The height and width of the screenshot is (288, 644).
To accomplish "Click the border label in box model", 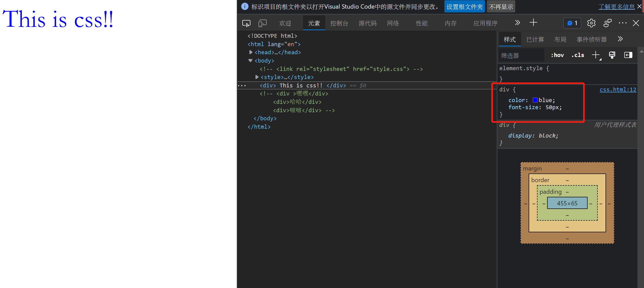I will [x=540, y=180].
